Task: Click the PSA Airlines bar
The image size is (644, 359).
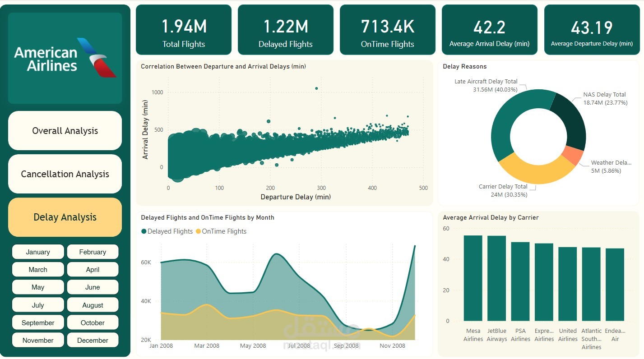Action: [520, 281]
